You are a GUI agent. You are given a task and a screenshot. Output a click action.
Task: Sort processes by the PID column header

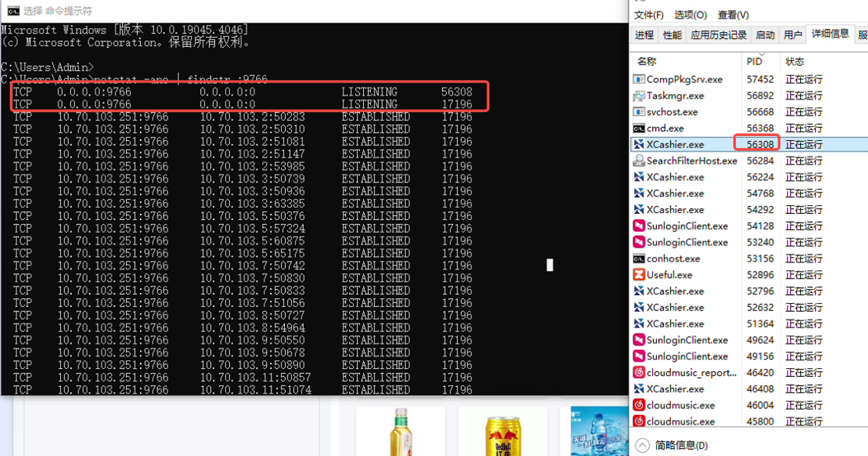[x=754, y=61]
